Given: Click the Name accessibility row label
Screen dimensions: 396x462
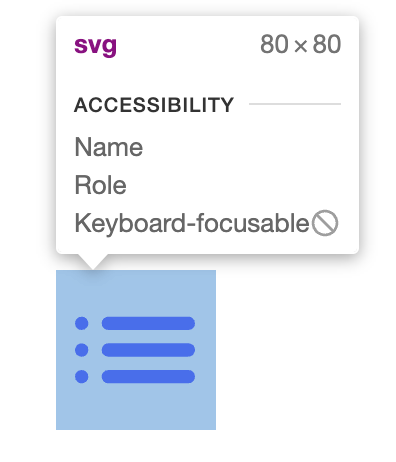Looking at the screenshot, I should [x=109, y=147].
